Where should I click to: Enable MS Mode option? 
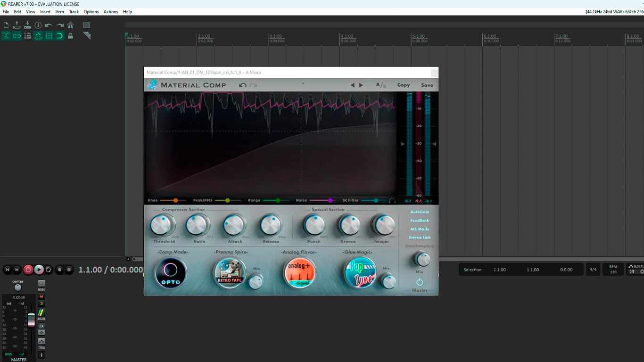click(420, 229)
